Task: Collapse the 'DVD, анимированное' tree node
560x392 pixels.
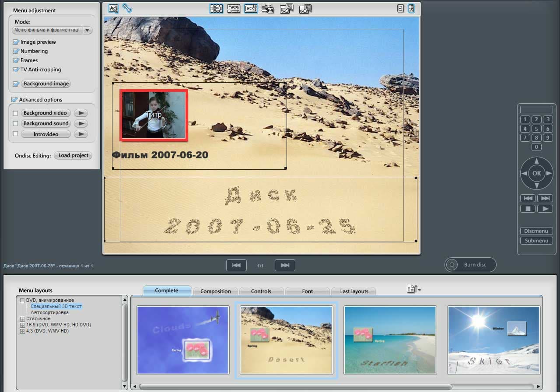Action: tap(22, 301)
